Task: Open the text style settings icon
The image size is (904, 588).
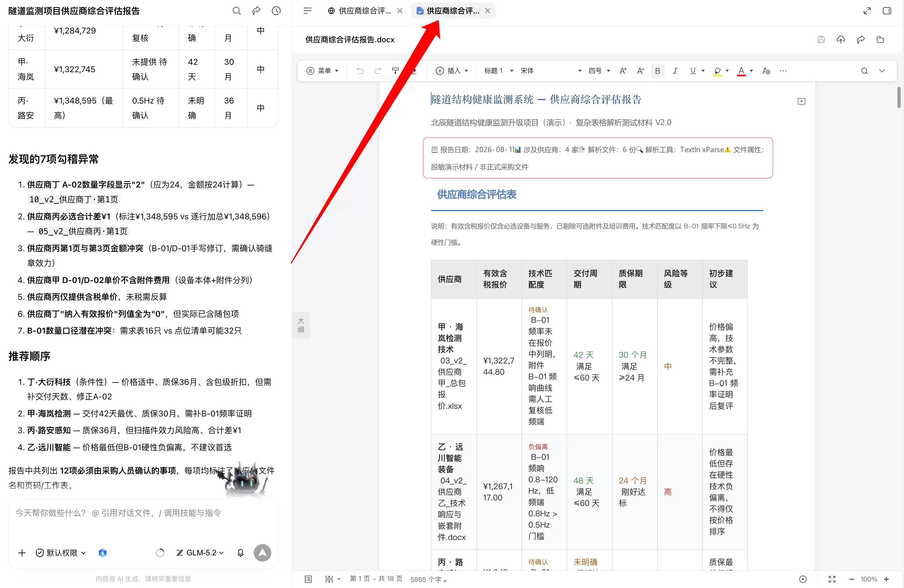Action: (766, 71)
